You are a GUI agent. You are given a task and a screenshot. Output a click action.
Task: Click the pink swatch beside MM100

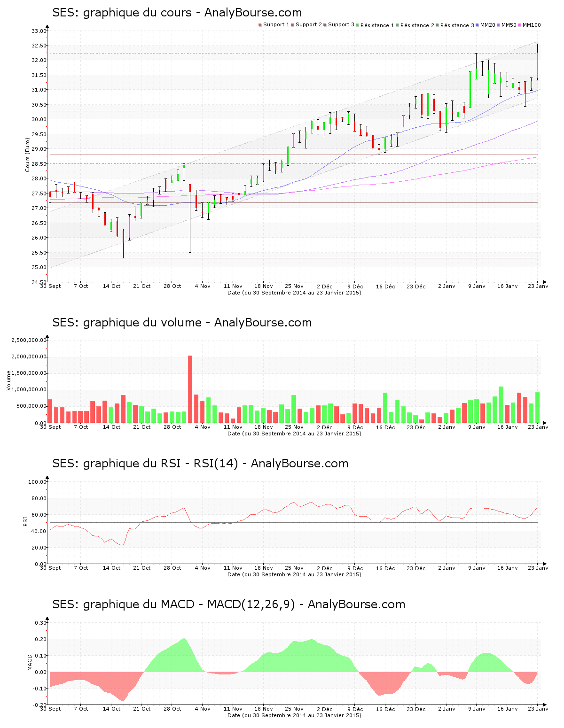coord(520,25)
